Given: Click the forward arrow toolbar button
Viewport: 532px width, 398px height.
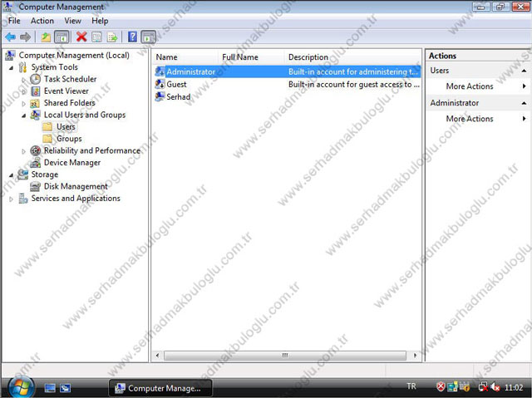Looking at the screenshot, I should (25, 37).
